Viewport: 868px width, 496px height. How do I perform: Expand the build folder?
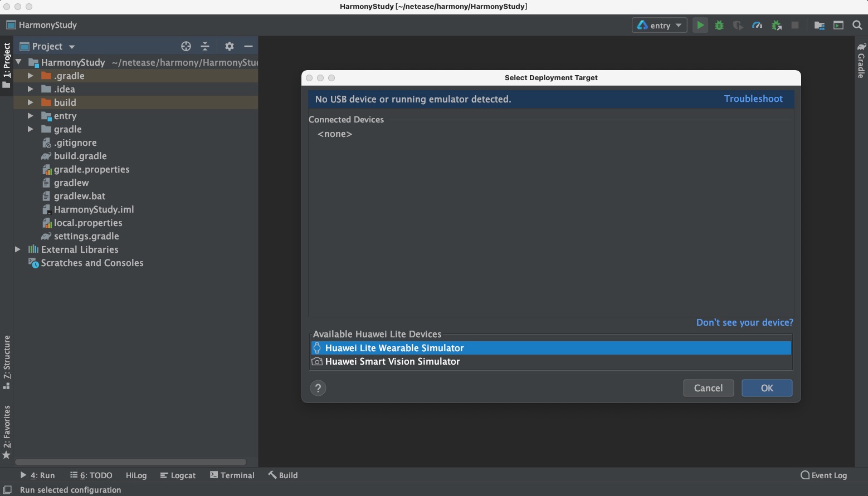coord(31,102)
